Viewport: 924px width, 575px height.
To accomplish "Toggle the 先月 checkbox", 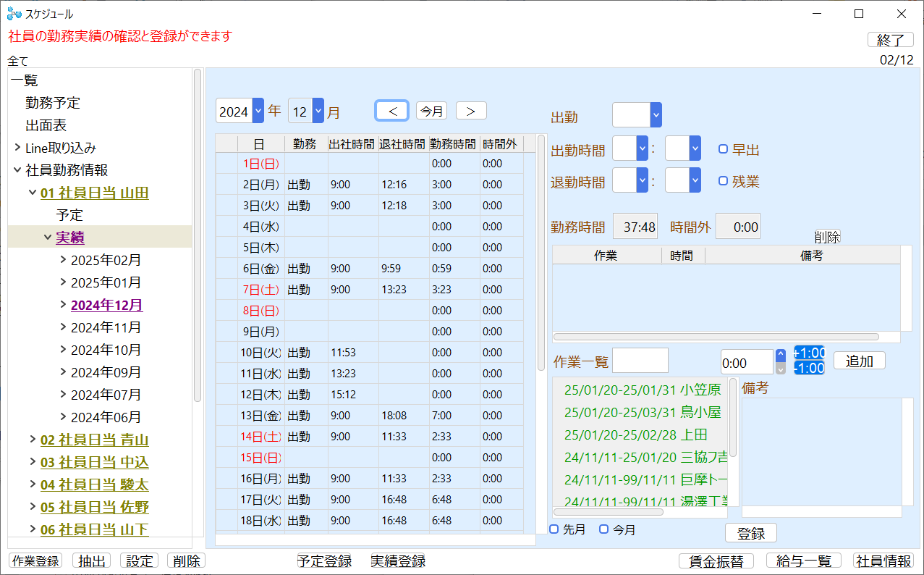I will click(554, 529).
